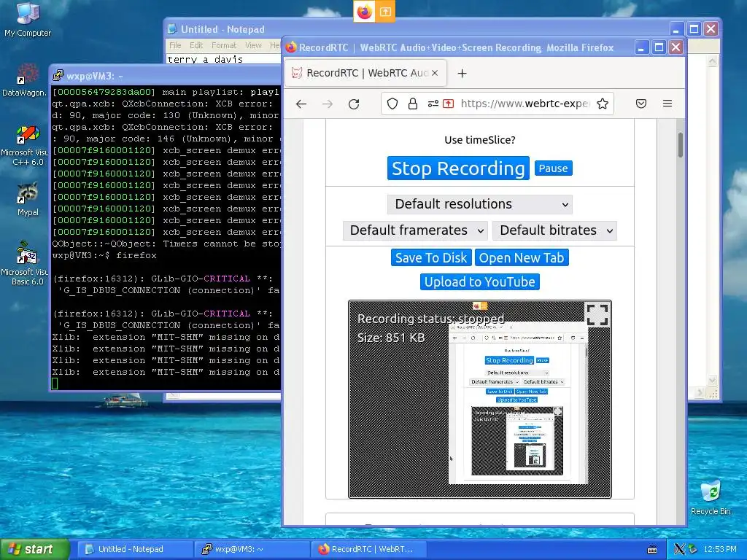The image size is (747, 560).
Task: Click the 'wxp@VM3:~$ firefox' terminal line
Action: (x=104, y=255)
